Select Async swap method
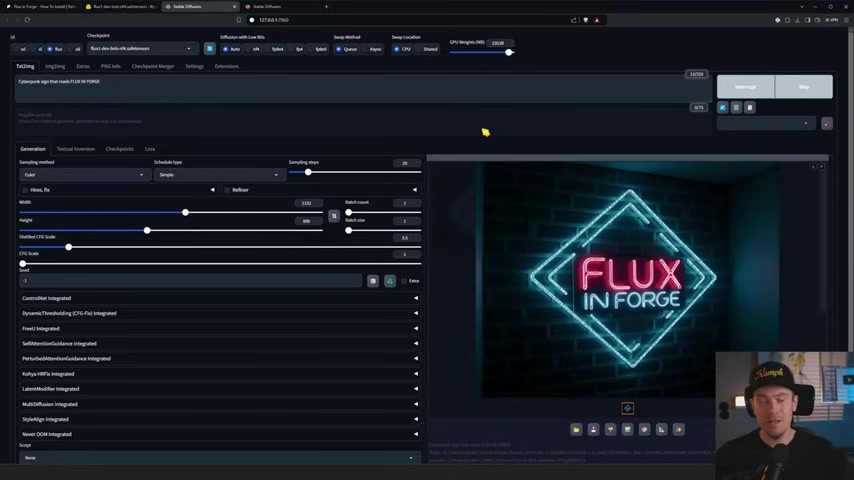 point(373,49)
